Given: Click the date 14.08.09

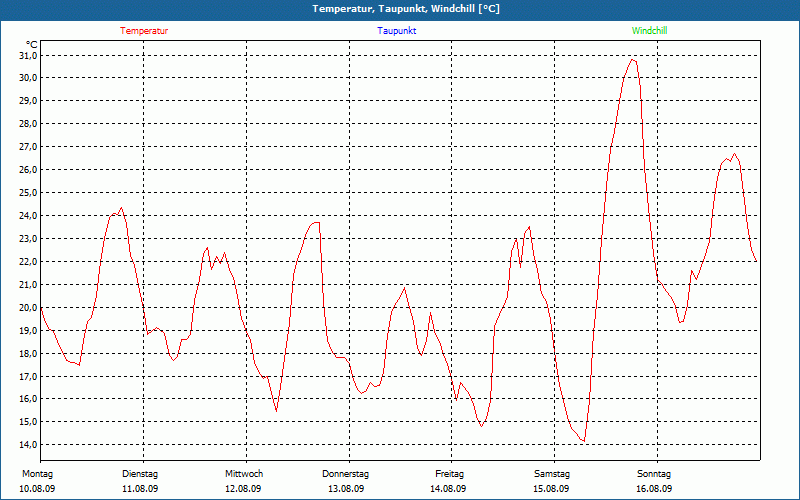Looking at the screenshot, I should pyautogui.click(x=448, y=489).
